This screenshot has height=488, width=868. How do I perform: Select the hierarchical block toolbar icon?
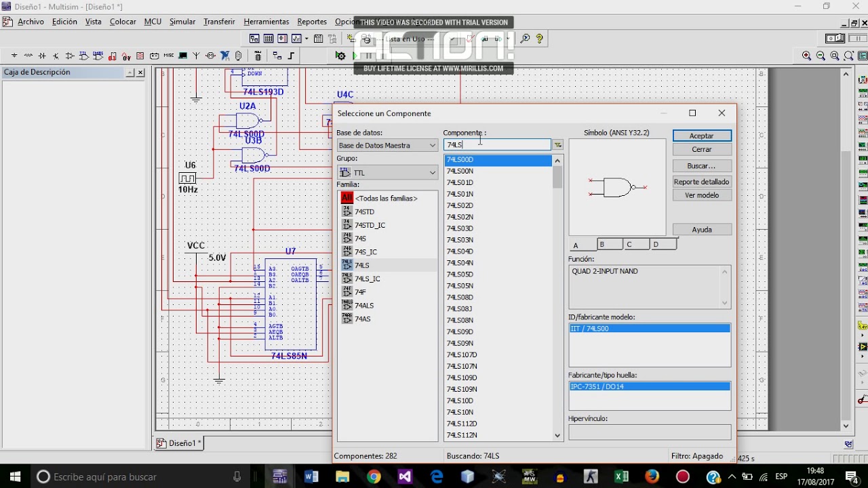pyautogui.click(x=277, y=56)
